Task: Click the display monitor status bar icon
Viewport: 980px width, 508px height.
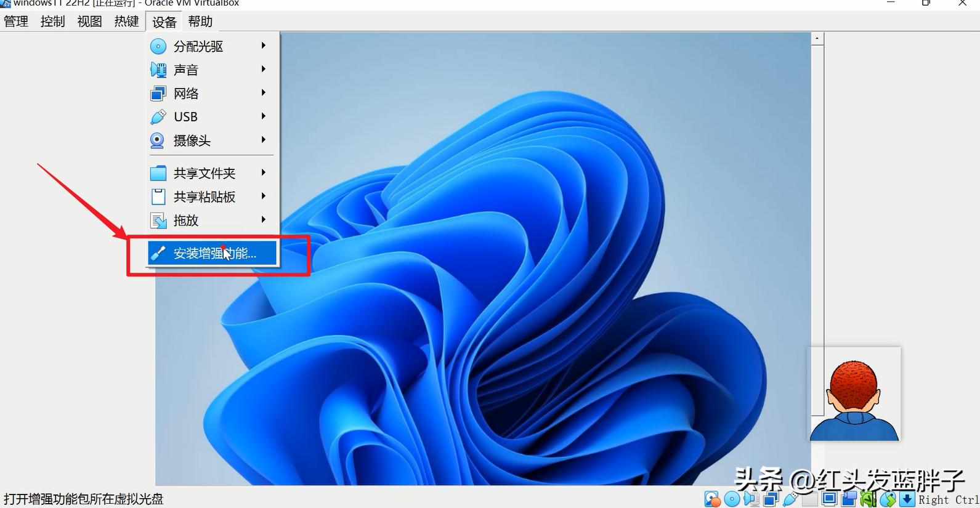Action: [829, 499]
